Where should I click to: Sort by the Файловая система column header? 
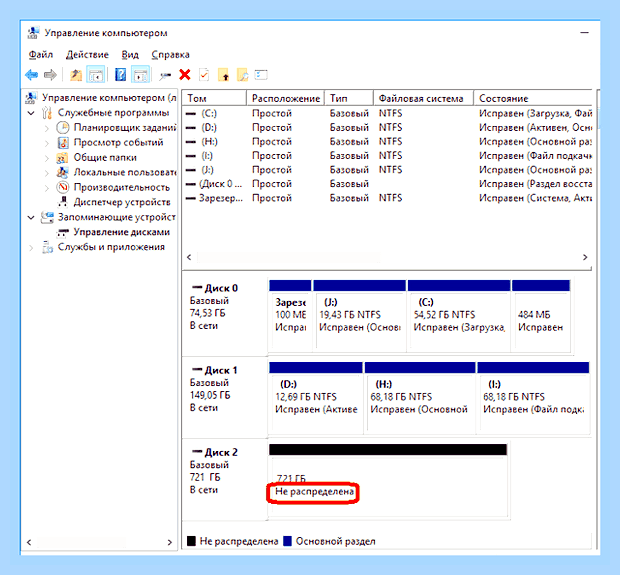coord(423,98)
